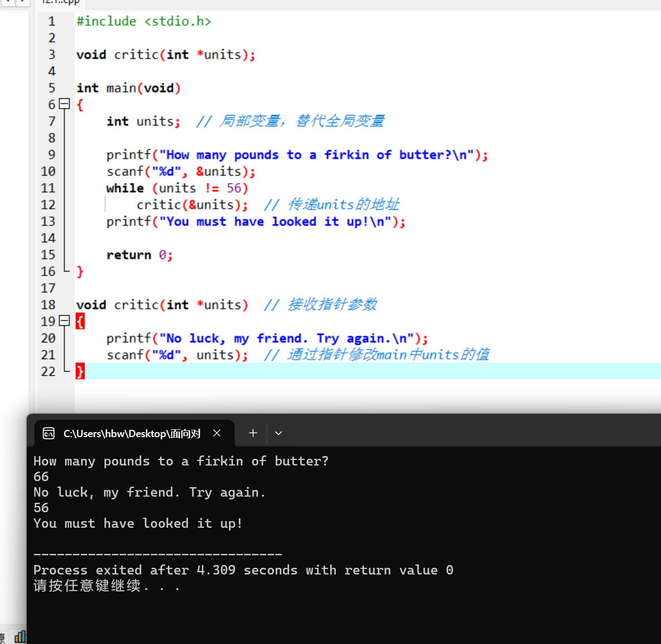Click the scanf with &units line
This screenshot has height=644, width=661.
[181, 172]
